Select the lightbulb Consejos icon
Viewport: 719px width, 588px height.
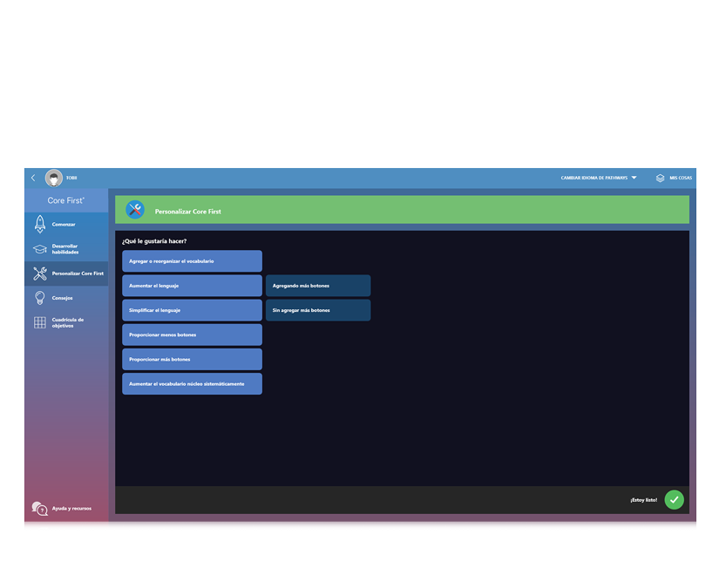[x=39, y=297]
